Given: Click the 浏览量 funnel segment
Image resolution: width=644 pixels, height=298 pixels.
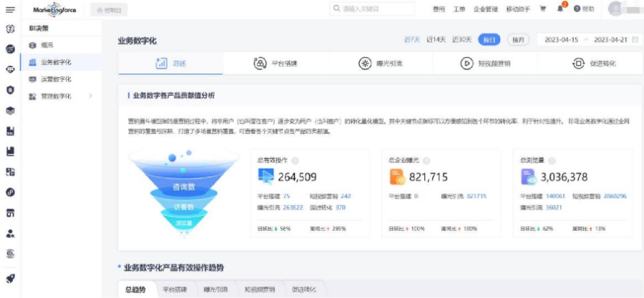Looking at the screenshot, I should 185,222.
